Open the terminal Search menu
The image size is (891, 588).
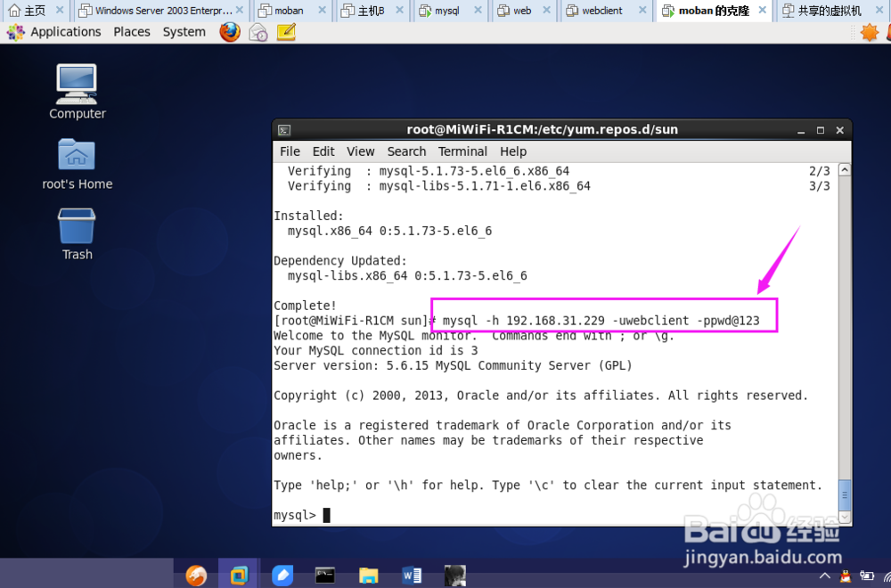point(406,151)
